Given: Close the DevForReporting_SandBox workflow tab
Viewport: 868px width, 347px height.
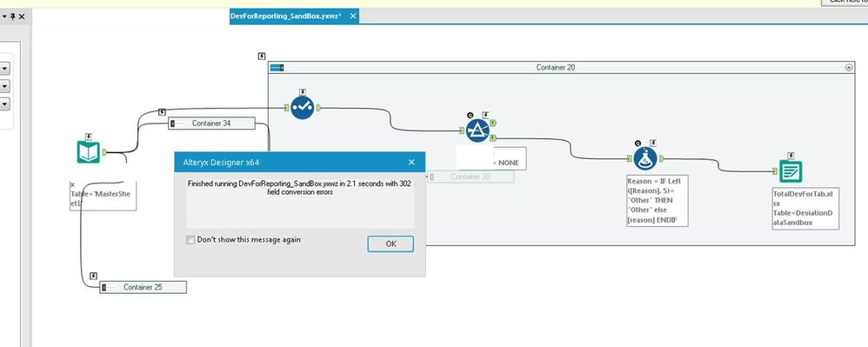Looking at the screenshot, I should (x=352, y=16).
